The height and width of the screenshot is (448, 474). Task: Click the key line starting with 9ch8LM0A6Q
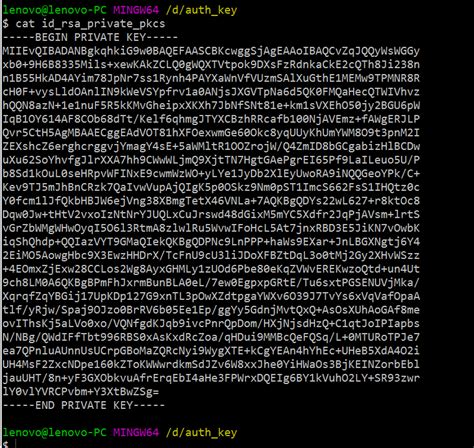(211, 282)
